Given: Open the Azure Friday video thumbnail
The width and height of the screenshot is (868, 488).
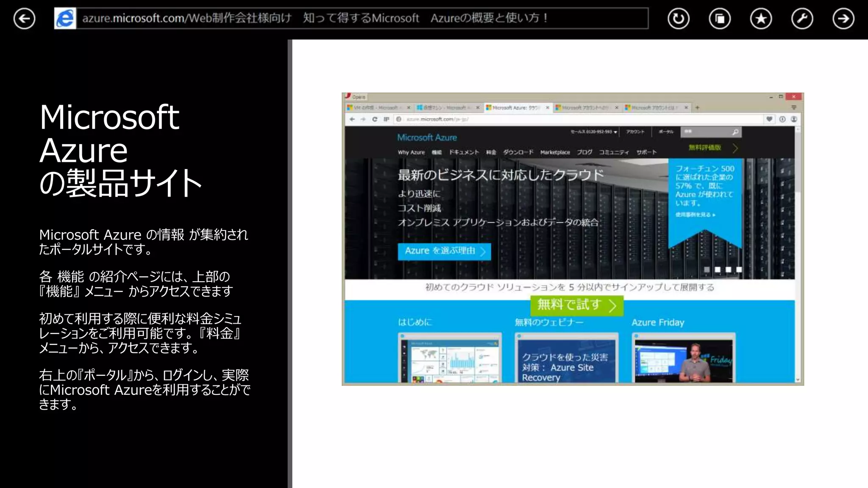Looking at the screenshot, I should (684, 358).
